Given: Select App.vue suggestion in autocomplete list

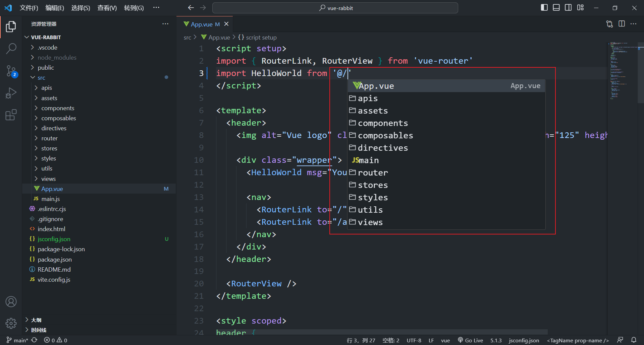Looking at the screenshot, I should [446, 86].
